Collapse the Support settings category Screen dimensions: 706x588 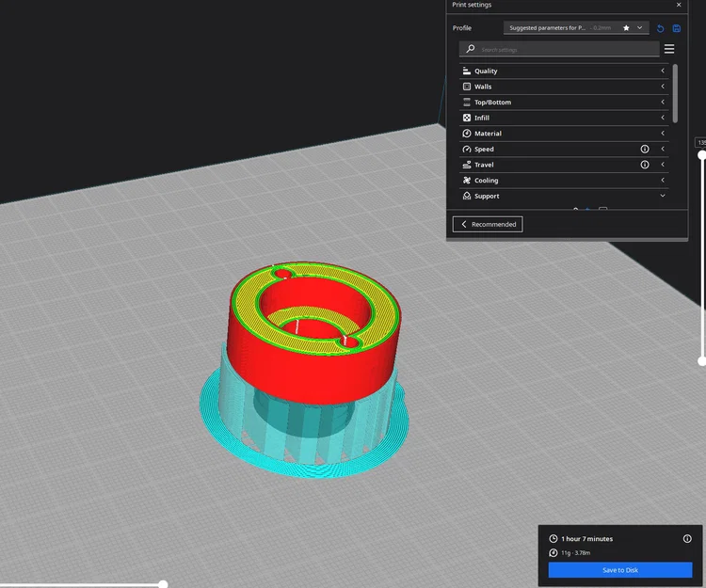pyautogui.click(x=564, y=196)
